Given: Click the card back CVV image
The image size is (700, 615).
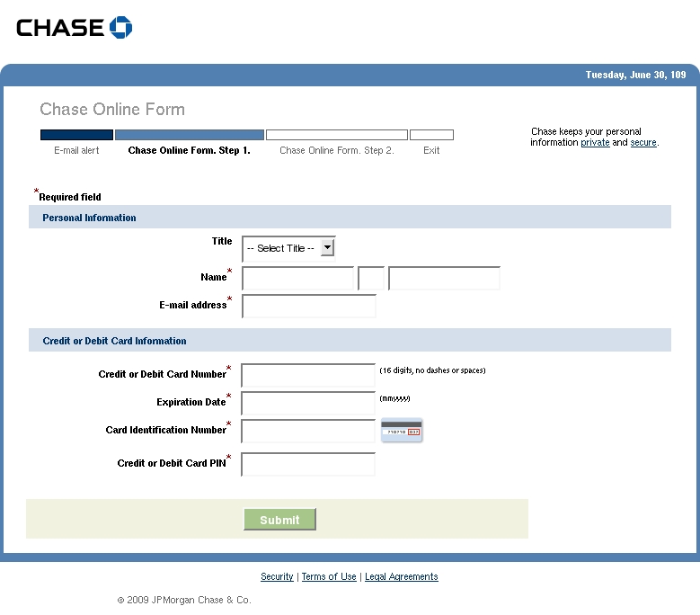Looking at the screenshot, I should (x=402, y=430).
